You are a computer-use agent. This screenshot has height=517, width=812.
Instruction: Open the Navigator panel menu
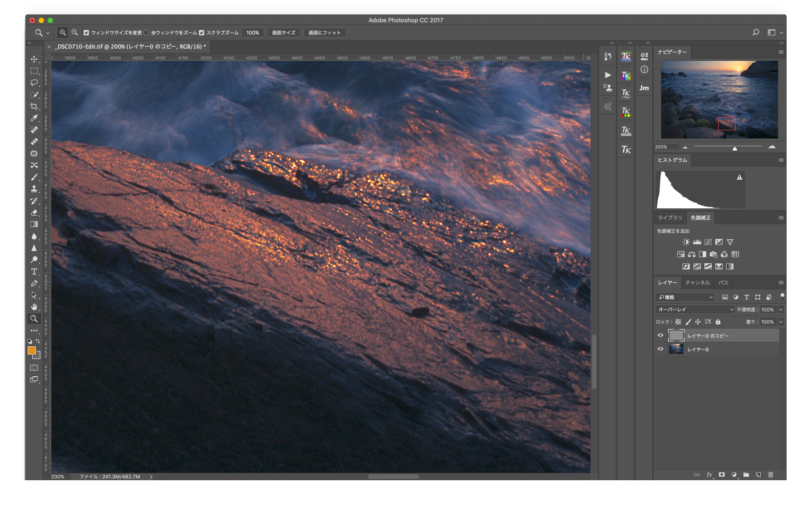(781, 52)
